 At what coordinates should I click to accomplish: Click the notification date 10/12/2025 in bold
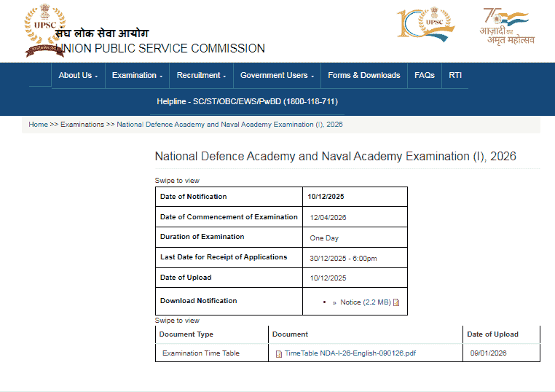[x=326, y=197]
